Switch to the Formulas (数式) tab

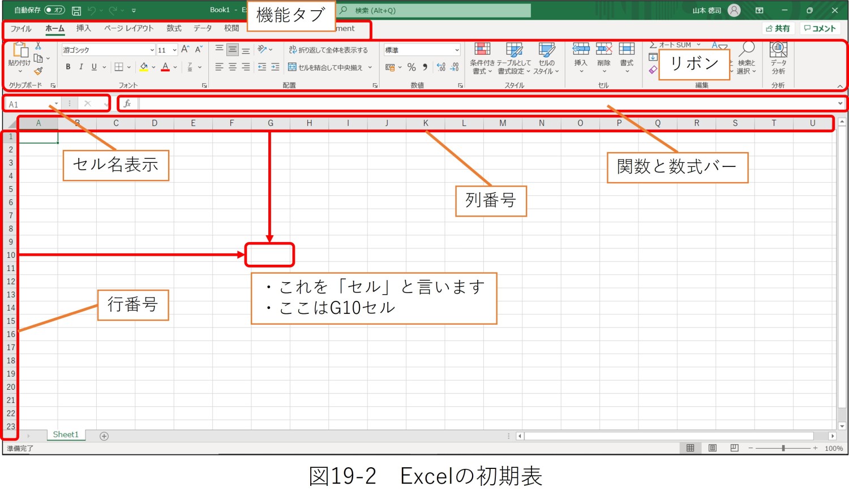point(174,28)
